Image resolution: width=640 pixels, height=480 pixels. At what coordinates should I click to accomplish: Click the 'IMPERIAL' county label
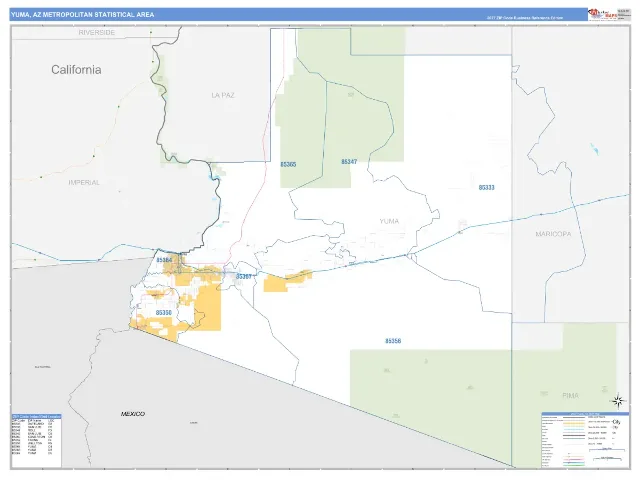tap(84, 182)
